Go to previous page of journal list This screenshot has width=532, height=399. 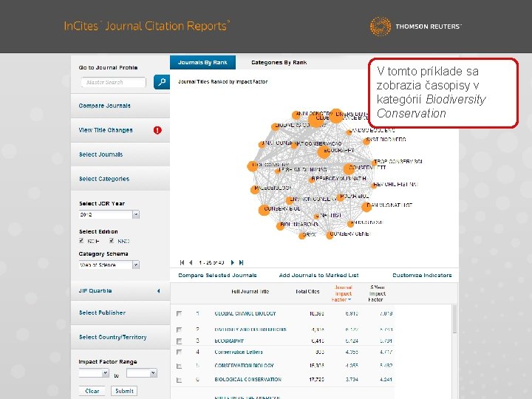(x=191, y=262)
